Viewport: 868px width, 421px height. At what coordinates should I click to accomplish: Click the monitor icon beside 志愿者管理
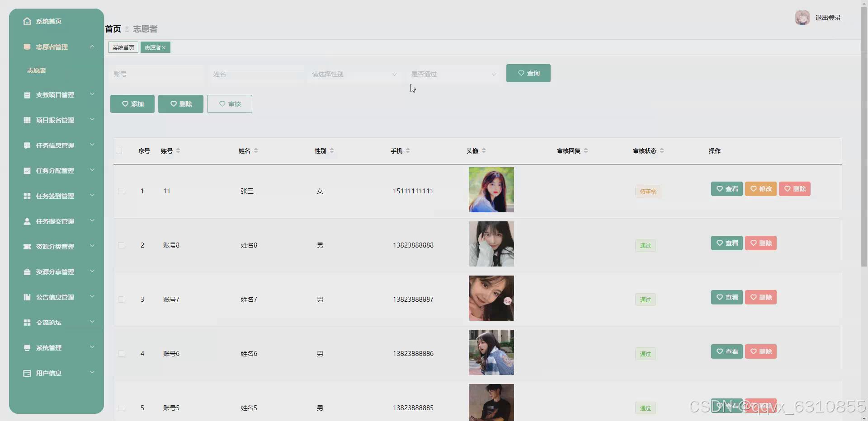click(x=27, y=47)
